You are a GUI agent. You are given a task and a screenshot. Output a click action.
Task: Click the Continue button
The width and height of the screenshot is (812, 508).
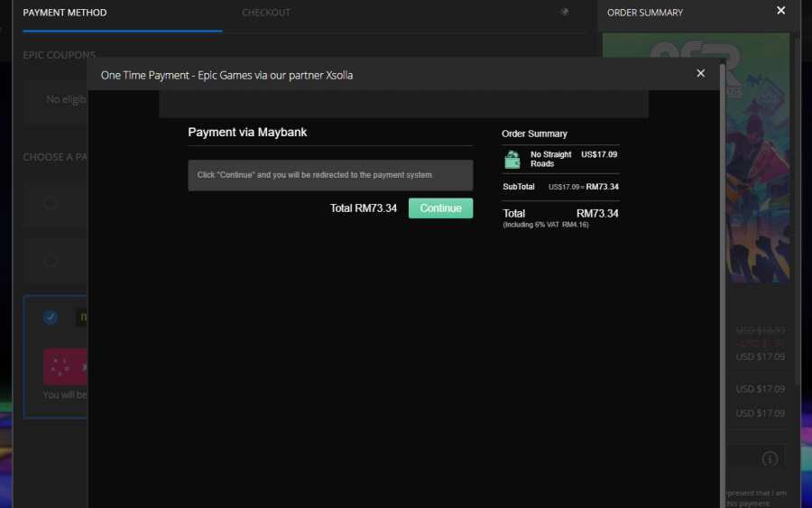tap(440, 208)
